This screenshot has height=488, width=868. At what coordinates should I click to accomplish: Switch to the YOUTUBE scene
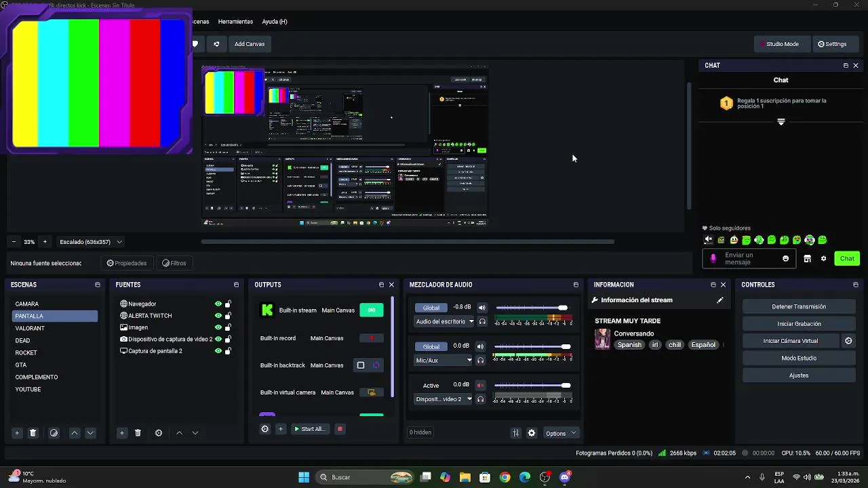tap(55, 390)
